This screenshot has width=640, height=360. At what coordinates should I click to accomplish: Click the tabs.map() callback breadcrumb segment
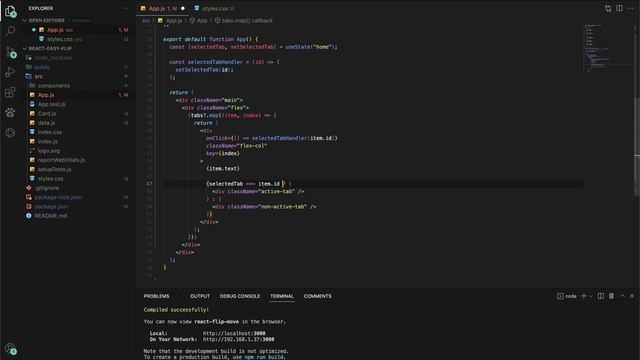[x=247, y=20]
